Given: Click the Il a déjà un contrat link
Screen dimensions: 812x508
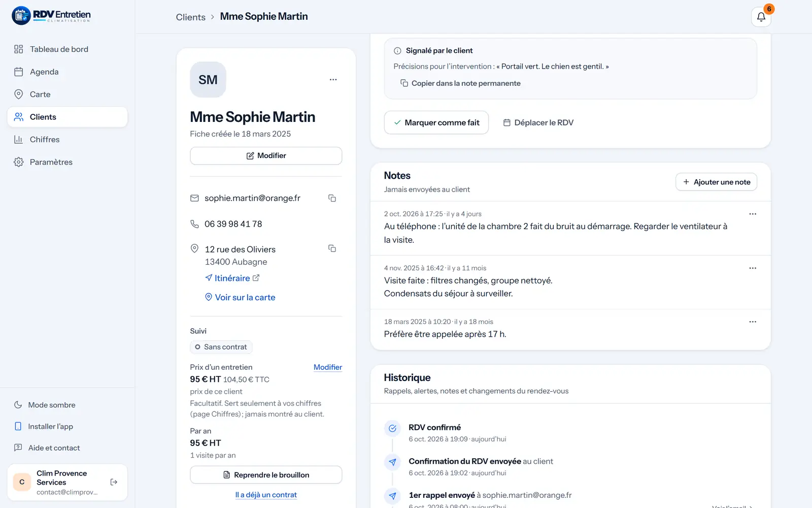Looking at the screenshot, I should (x=266, y=495).
